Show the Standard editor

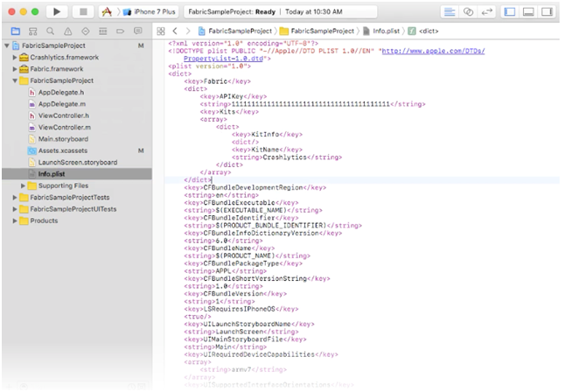[x=450, y=12]
